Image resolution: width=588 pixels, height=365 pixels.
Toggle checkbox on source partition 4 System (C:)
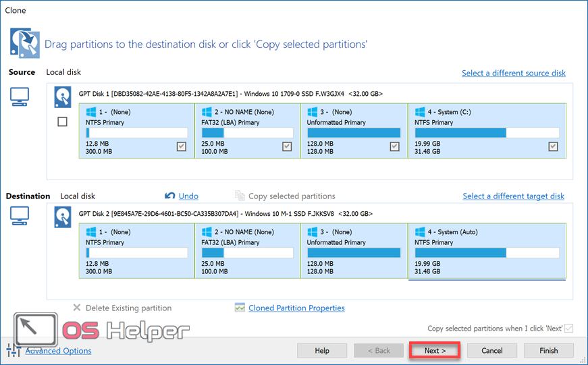click(554, 146)
